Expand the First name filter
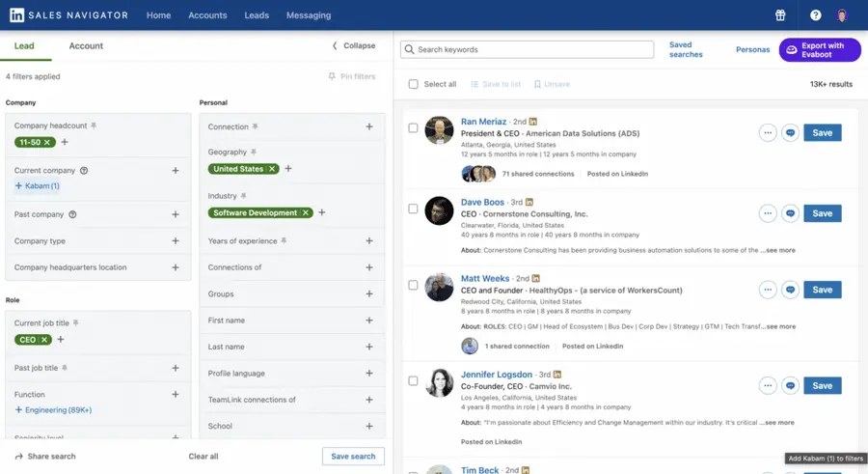 coord(369,321)
